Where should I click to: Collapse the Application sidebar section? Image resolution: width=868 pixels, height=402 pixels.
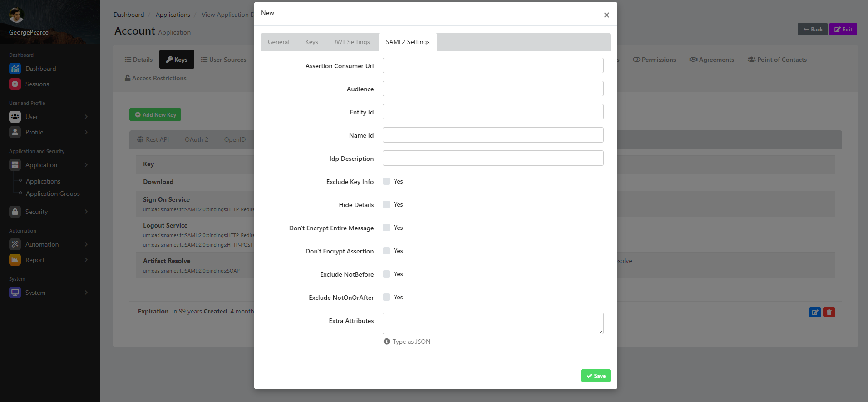(x=86, y=165)
